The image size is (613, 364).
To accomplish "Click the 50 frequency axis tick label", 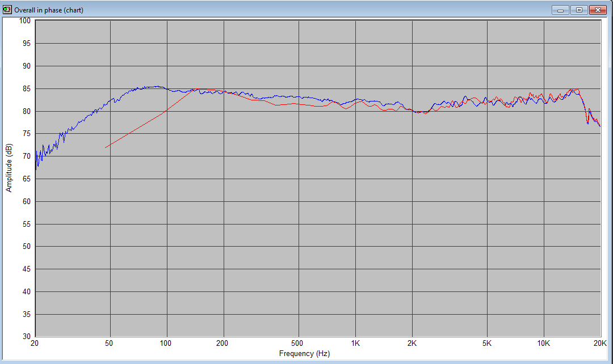I will click(109, 343).
